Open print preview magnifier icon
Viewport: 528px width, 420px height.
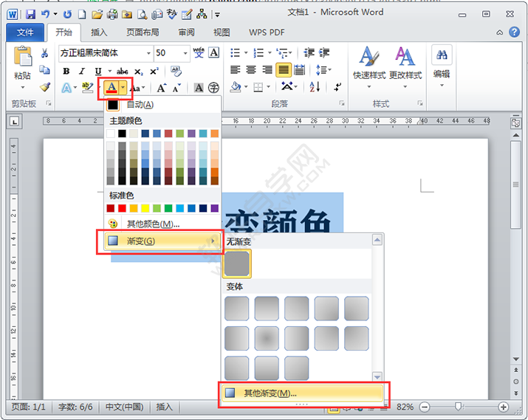coord(143,14)
